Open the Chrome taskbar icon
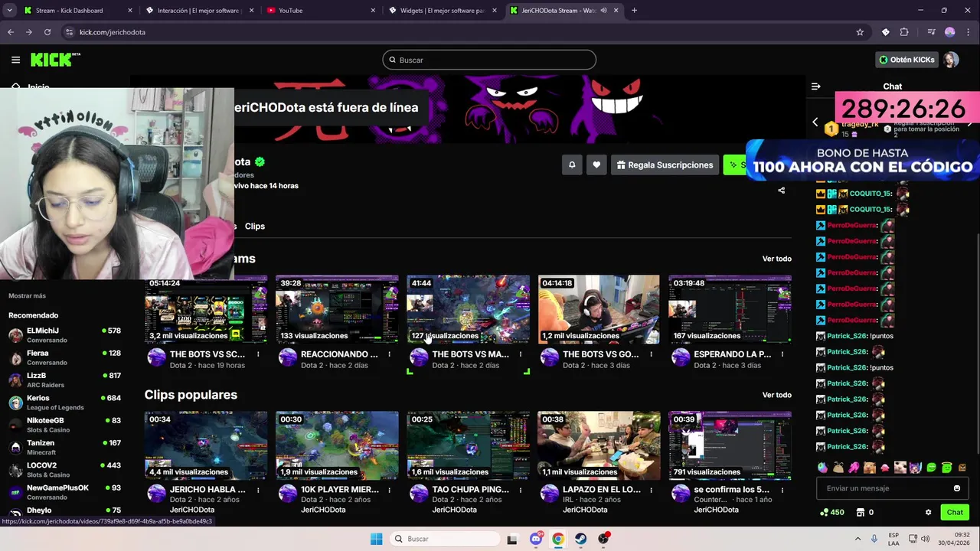The image size is (980, 551). [x=558, y=539]
